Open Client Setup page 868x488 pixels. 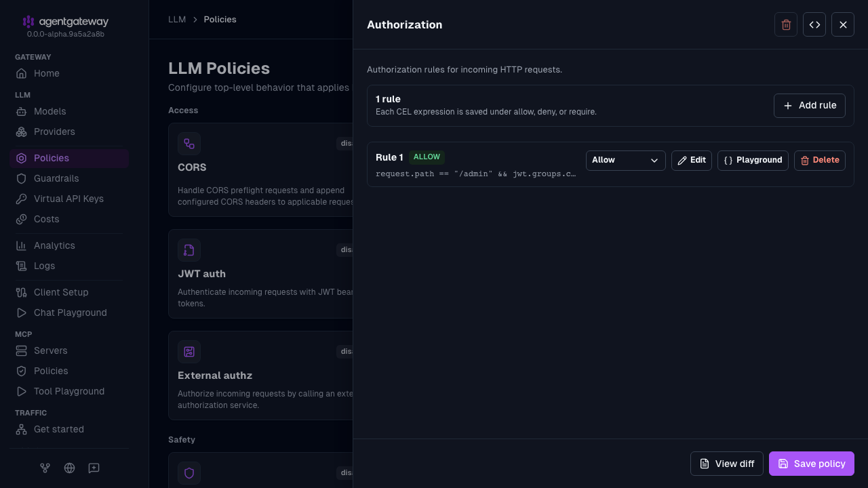pyautogui.click(x=69, y=292)
